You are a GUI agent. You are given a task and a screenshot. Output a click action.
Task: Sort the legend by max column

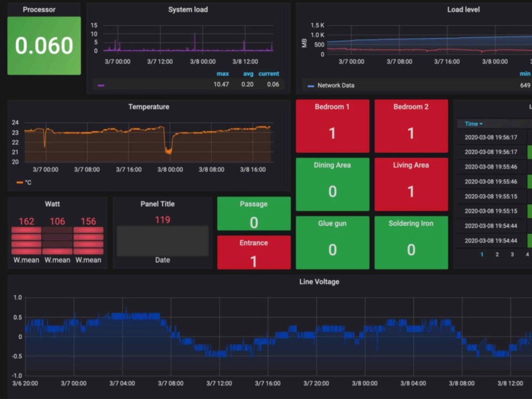click(223, 74)
